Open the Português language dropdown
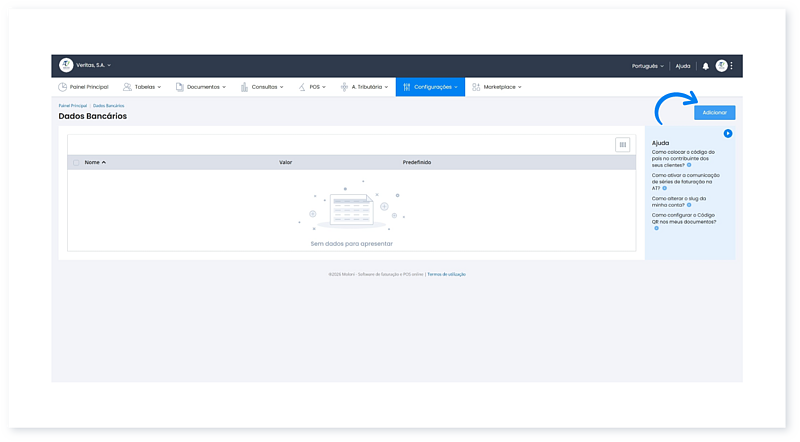The height and width of the screenshot is (442, 800). click(648, 66)
